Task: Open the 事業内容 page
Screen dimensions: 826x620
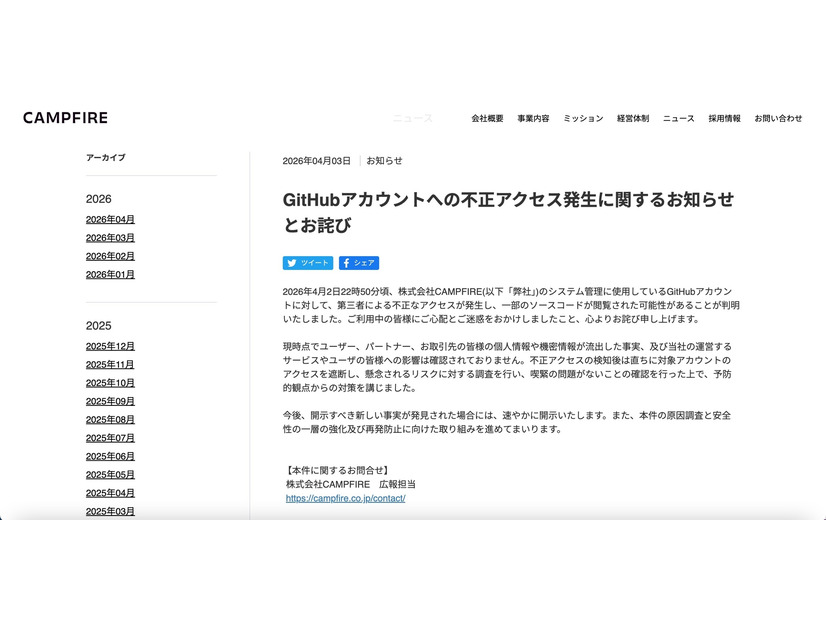Action: [531, 118]
